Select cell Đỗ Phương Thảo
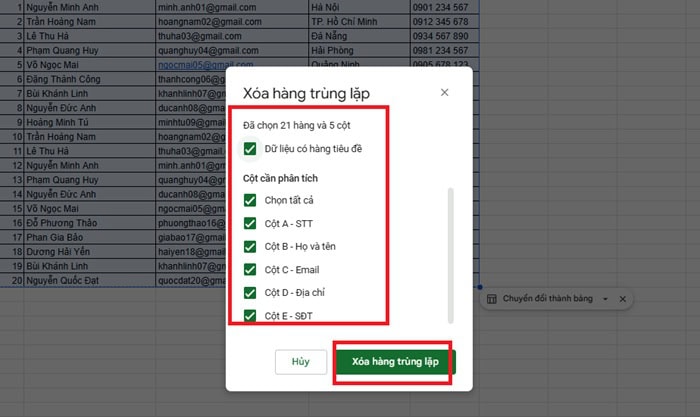 click(89, 223)
